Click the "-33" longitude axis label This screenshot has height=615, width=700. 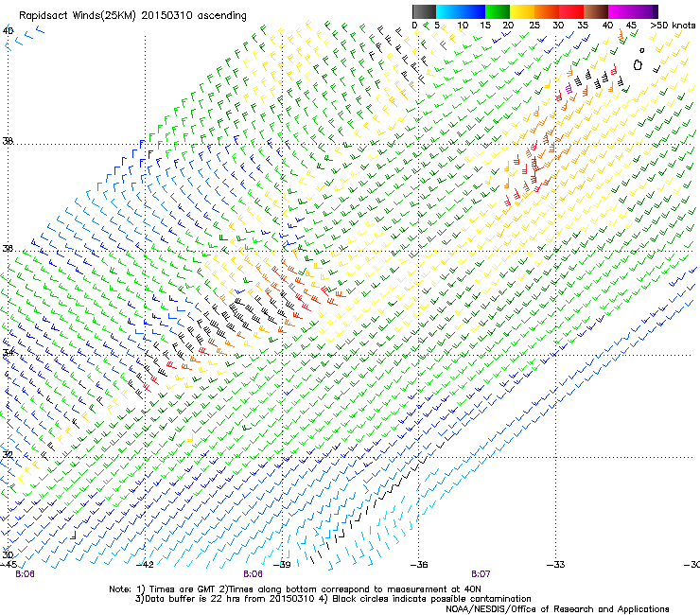(x=556, y=565)
